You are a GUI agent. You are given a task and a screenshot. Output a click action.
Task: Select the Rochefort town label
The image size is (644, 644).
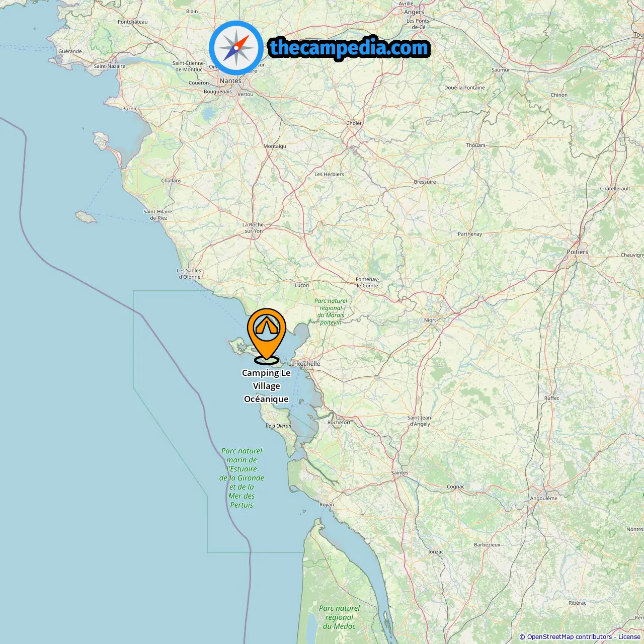(x=339, y=423)
